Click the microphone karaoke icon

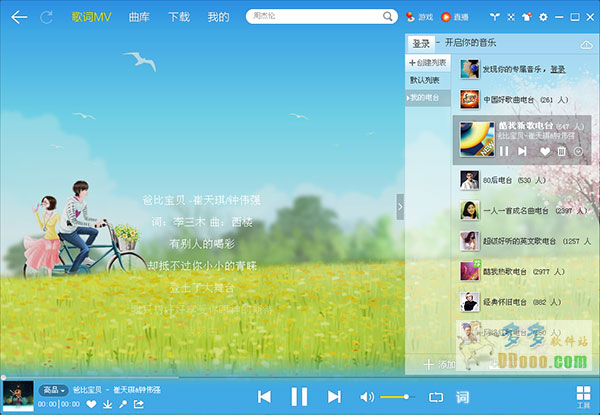[x=123, y=404]
